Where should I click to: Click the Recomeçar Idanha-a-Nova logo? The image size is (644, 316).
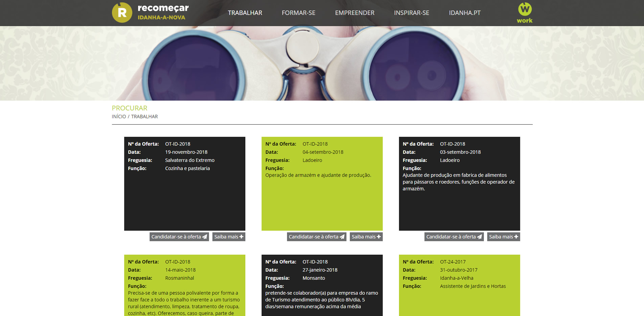coord(151,13)
